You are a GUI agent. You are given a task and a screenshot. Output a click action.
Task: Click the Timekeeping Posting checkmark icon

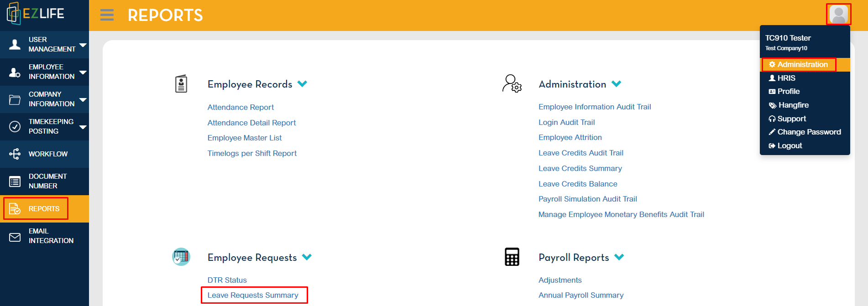click(x=15, y=126)
